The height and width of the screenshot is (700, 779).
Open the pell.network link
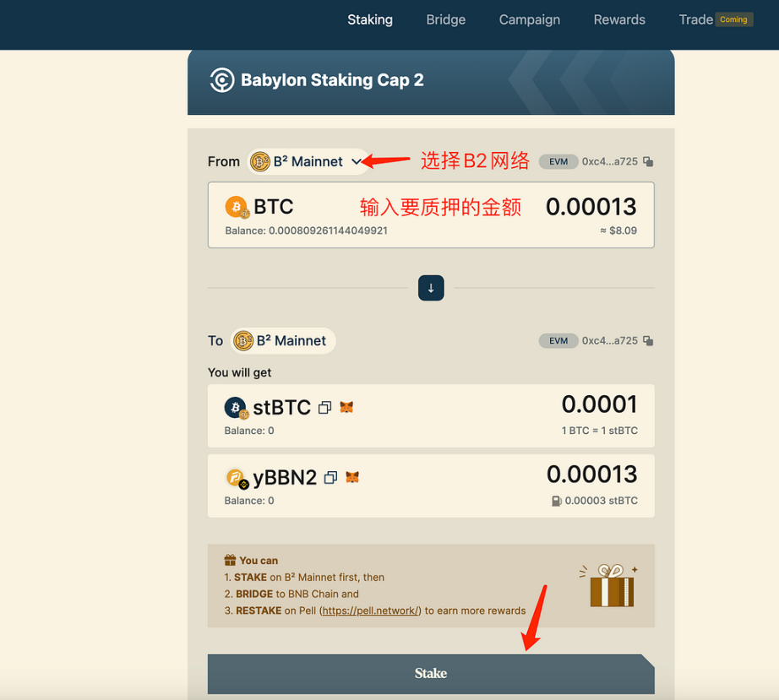[x=371, y=610]
